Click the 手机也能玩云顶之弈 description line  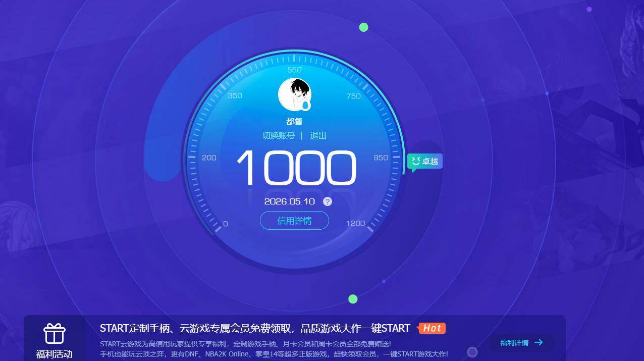[274, 354]
